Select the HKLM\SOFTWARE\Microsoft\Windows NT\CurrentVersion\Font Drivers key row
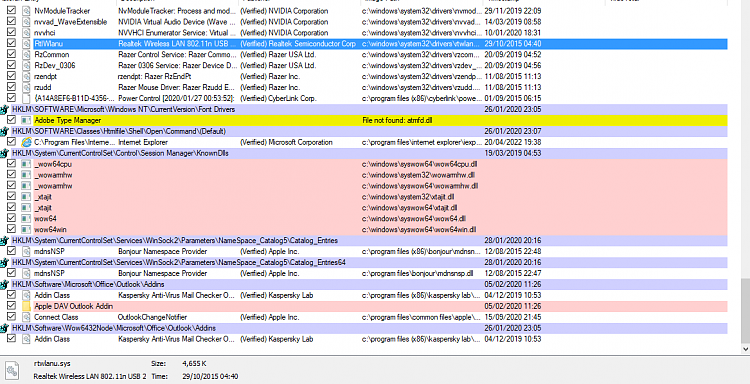The height and width of the screenshot is (384, 750). coord(364,110)
